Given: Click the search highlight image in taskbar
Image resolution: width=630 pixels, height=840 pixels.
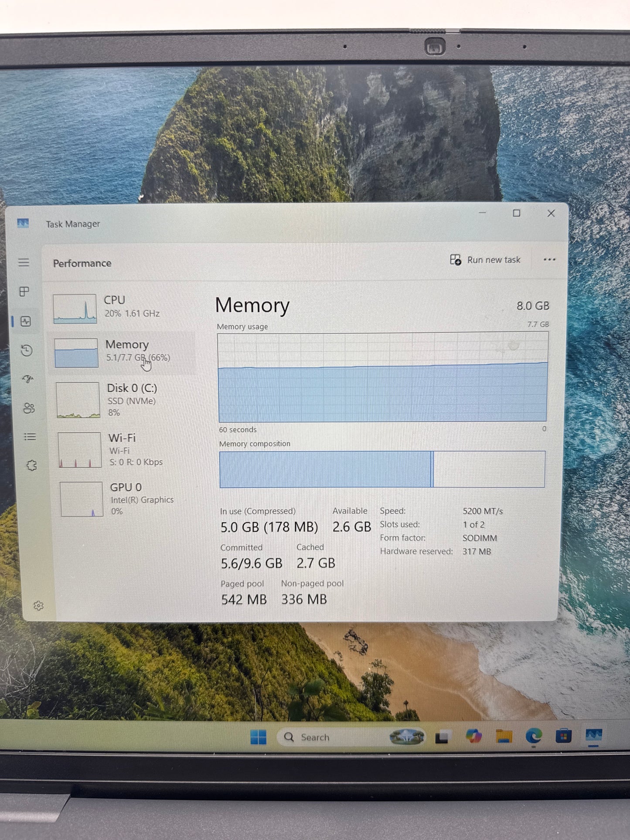Looking at the screenshot, I should point(406,737).
